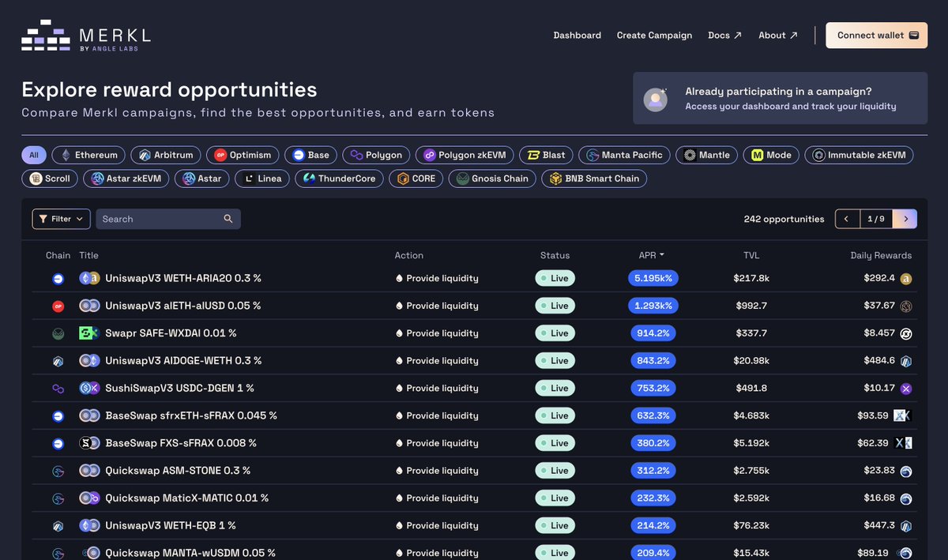Click Live status on alETH-alUSD row
The image size is (948, 560).
(x=555, y=306)
